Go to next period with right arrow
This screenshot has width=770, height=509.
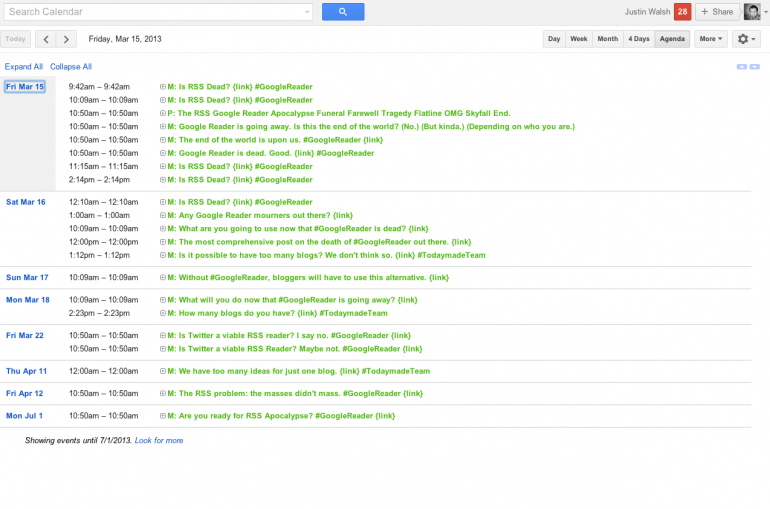click(x=66, y=39)
